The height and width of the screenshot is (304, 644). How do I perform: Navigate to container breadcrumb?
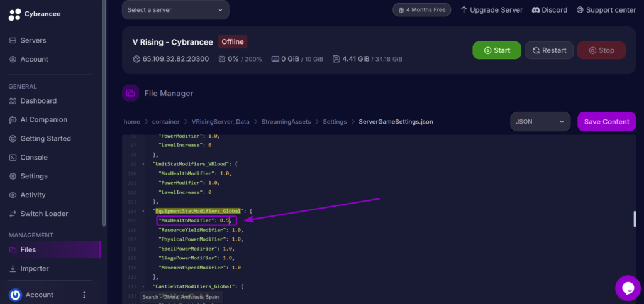[165, 122]
